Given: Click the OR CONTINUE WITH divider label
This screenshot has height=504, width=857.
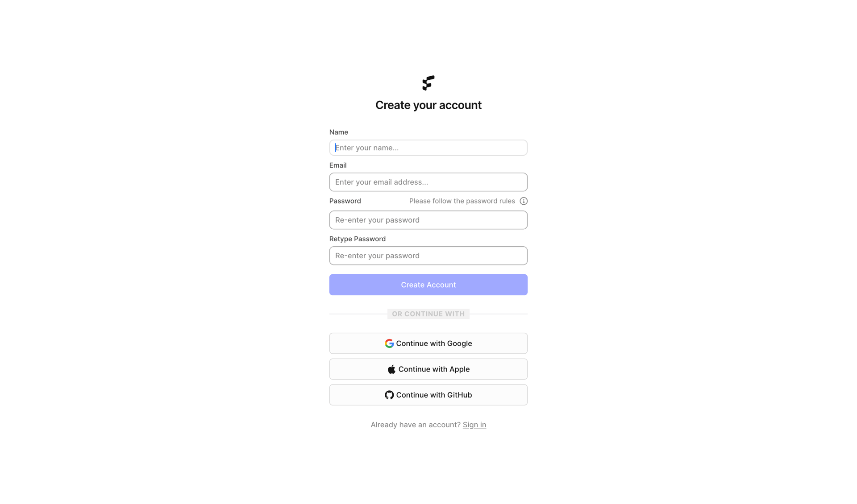Looking at the screenshot, I should click(x=428, y=314).
